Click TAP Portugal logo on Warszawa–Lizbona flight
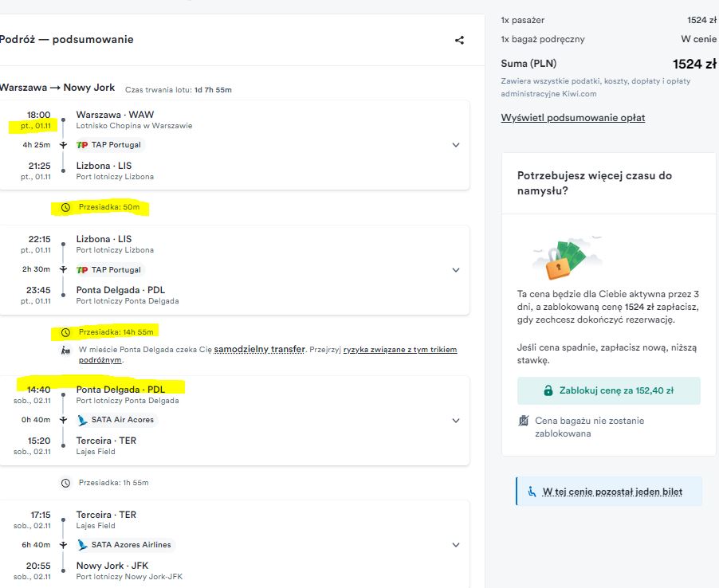This screenshot has width=719, height=588. (x=82, y=145)
